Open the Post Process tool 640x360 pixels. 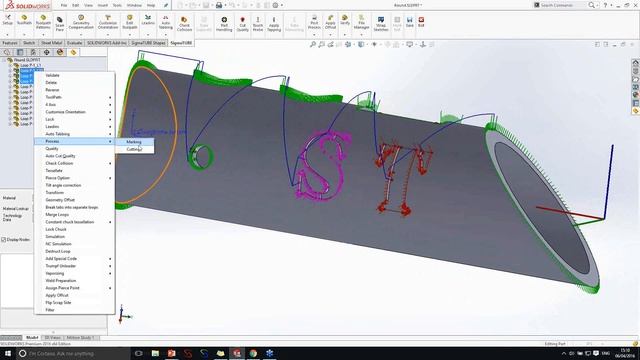[314, 22]
